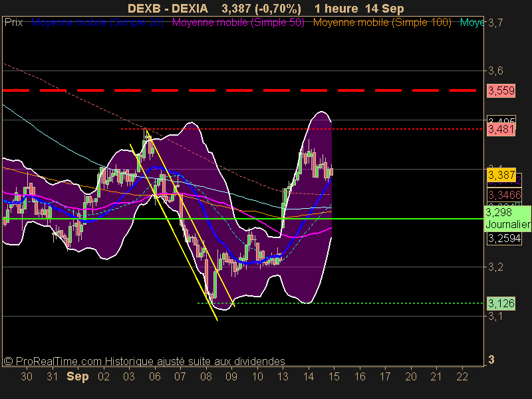Viewport: 532px width, 399px height.
Task: Select the Moyenne mobile (Simple 20) legend
Action: coord(97,23)
